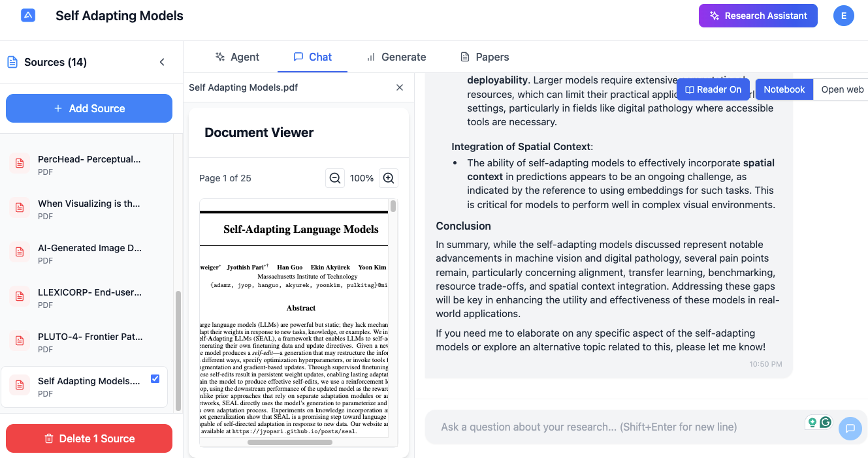868x458 pixels.
Task: Select the Open web mode option
Action: point(842,89)
